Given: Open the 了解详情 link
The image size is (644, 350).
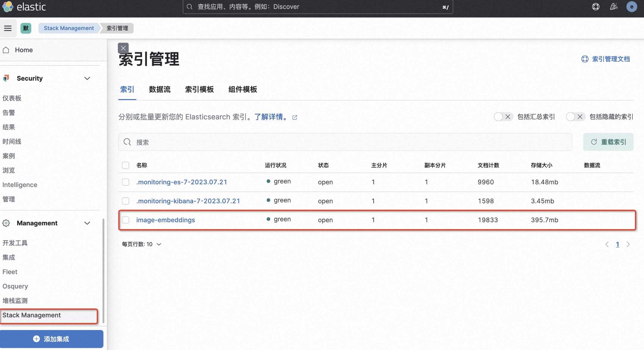Looking at the screenshot, I should pyautogui.click(x=271, y=117).
